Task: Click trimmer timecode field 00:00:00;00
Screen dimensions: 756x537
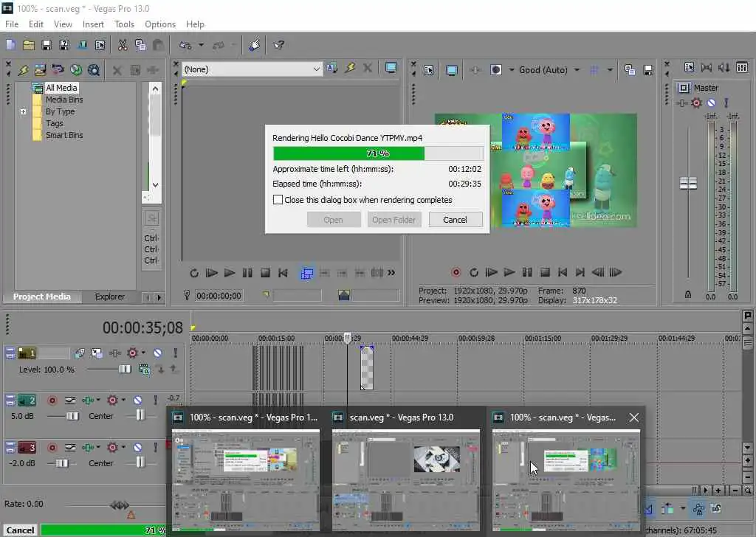Action: [219, 296]
